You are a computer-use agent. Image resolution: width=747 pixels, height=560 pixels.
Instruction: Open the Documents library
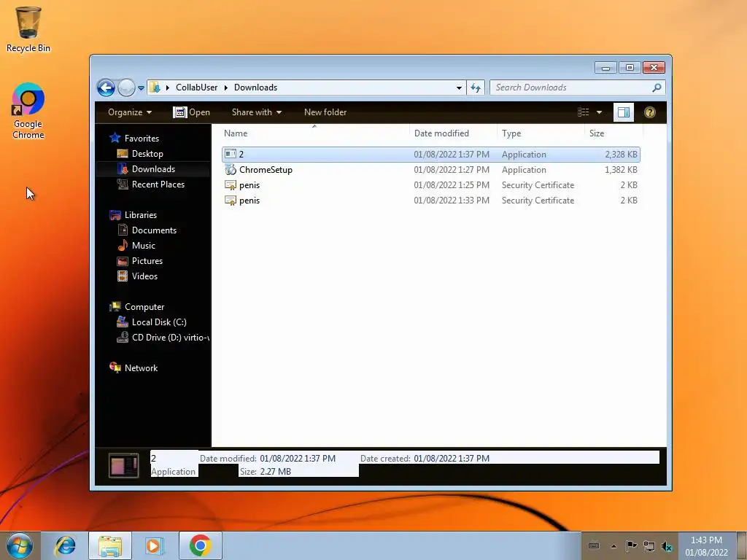[154, 230]
